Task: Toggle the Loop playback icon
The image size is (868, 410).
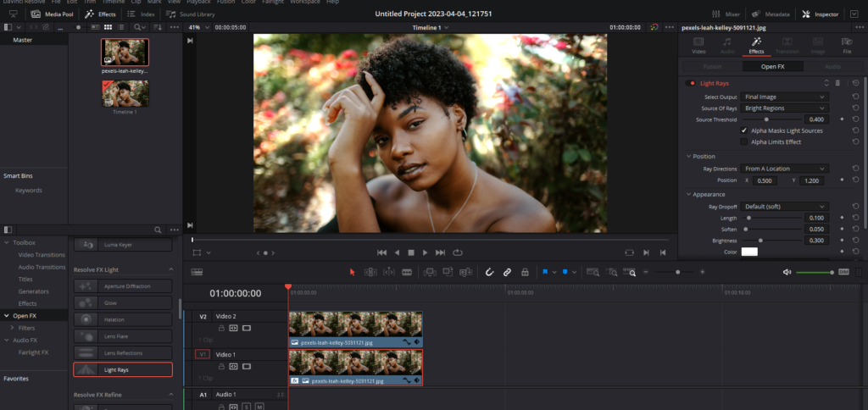Action: click(457, 252)
